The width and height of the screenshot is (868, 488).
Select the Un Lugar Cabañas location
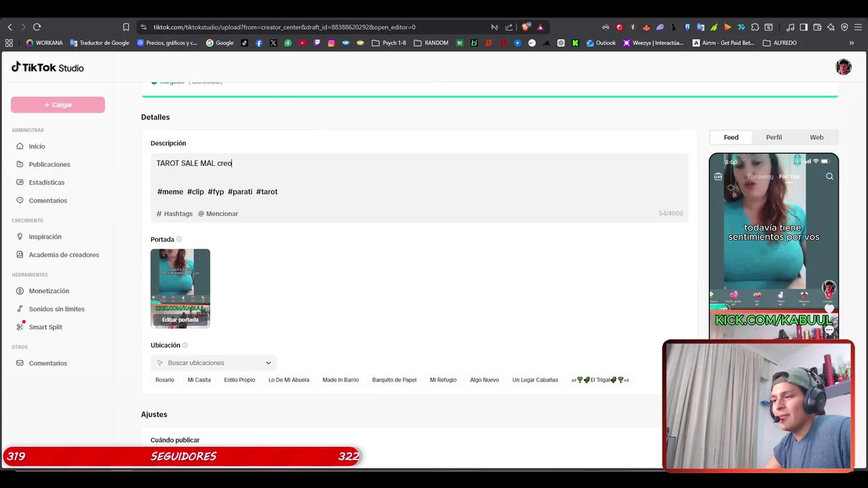tap(535, 380)
